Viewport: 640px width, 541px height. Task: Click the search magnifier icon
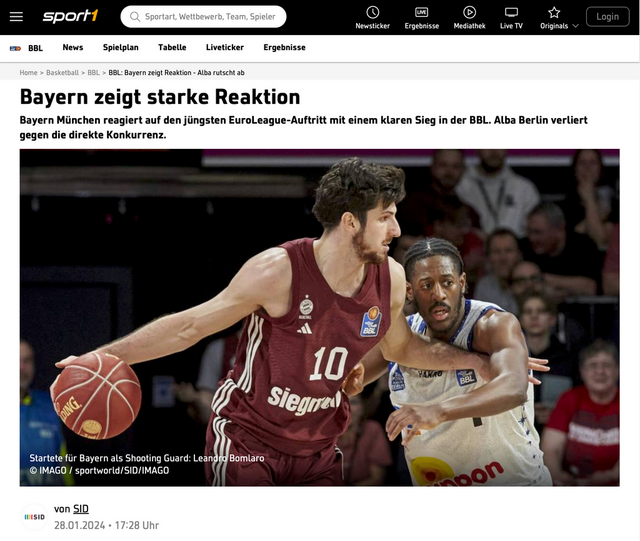134,16
